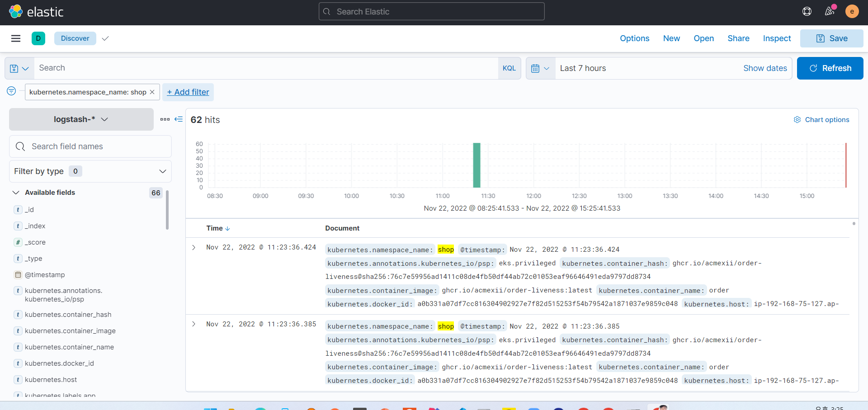The width and height of the screenshot is (868, 410).
Task: Remove the kubernetes.namespace_name: shop filter
Action: (152, 92)
